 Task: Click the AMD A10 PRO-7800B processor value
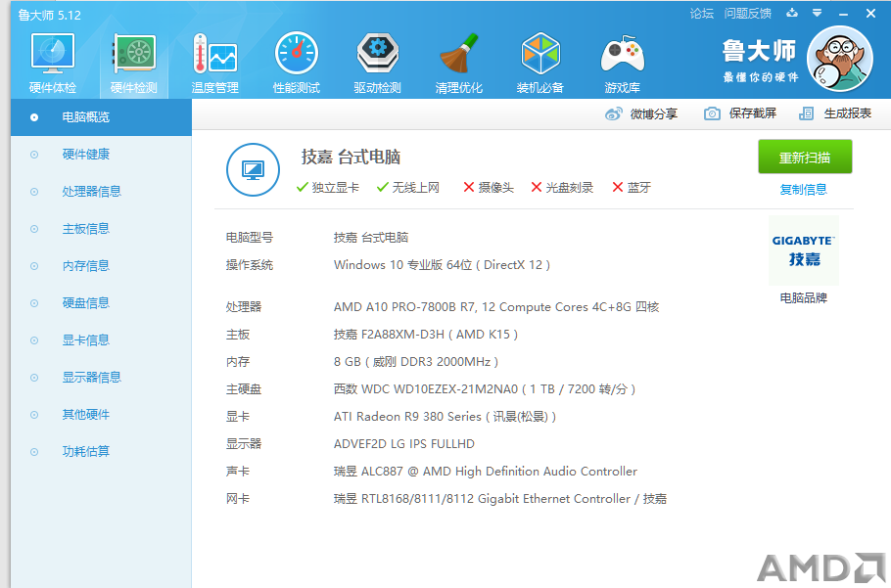pos(496,307)
